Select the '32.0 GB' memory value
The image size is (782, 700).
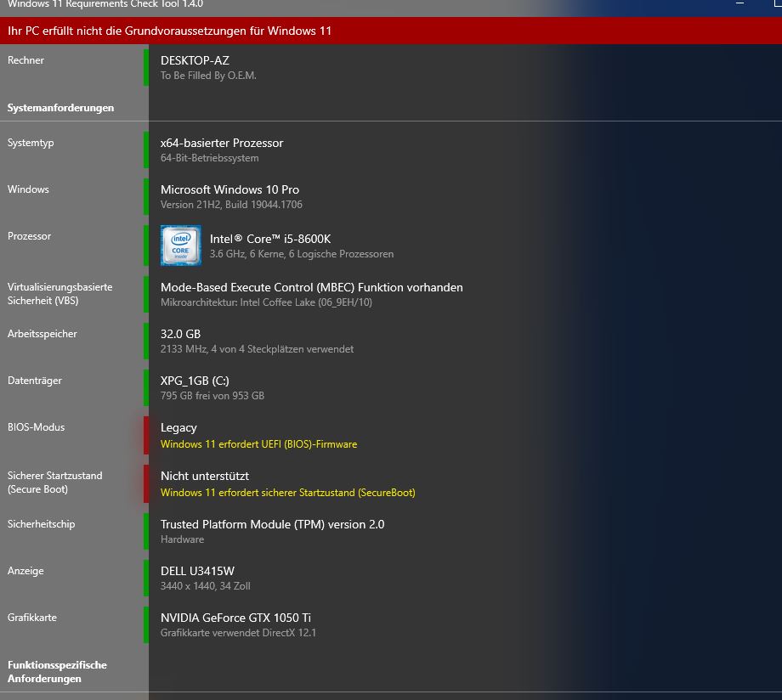click(180, 334)
